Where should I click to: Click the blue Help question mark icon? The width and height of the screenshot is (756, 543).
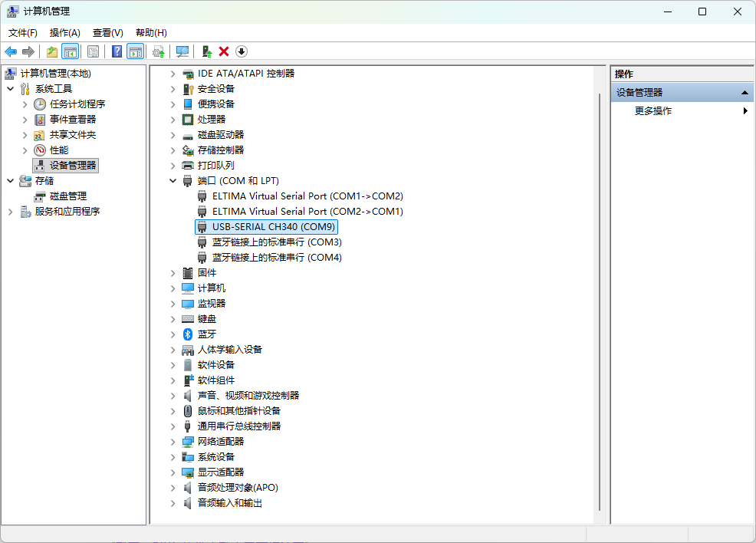pyautogui.click(x=117, y=51)
